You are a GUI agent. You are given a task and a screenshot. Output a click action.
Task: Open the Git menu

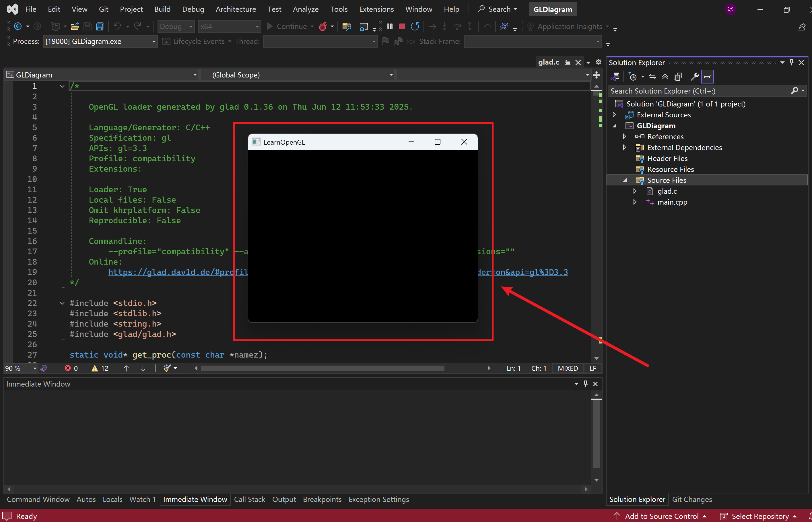(x=103, y=9)
